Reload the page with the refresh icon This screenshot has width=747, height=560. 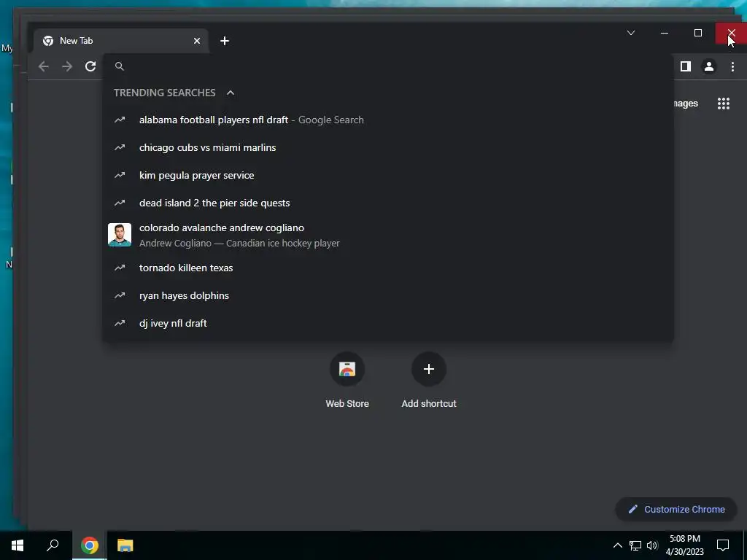pos(90,66)
